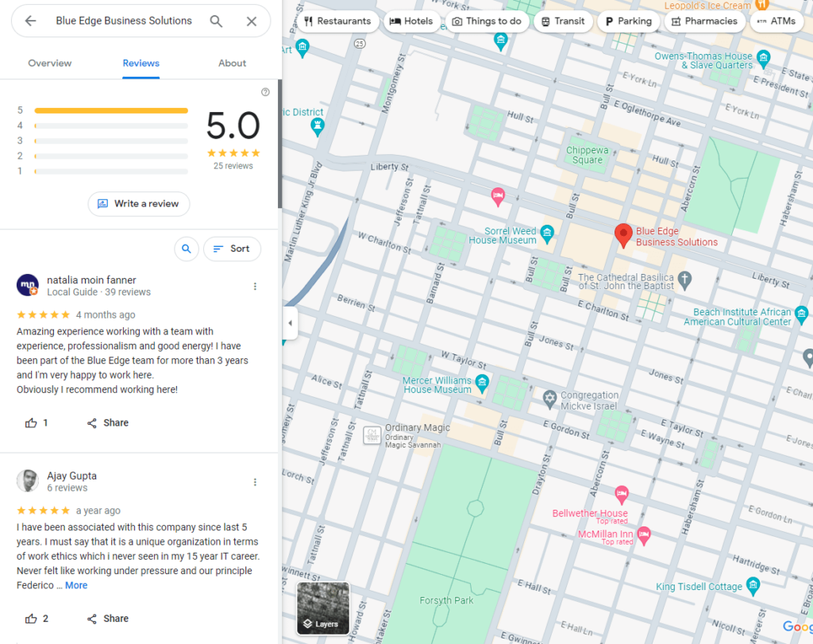Open the review Sort dropdown

coord(232,249)
